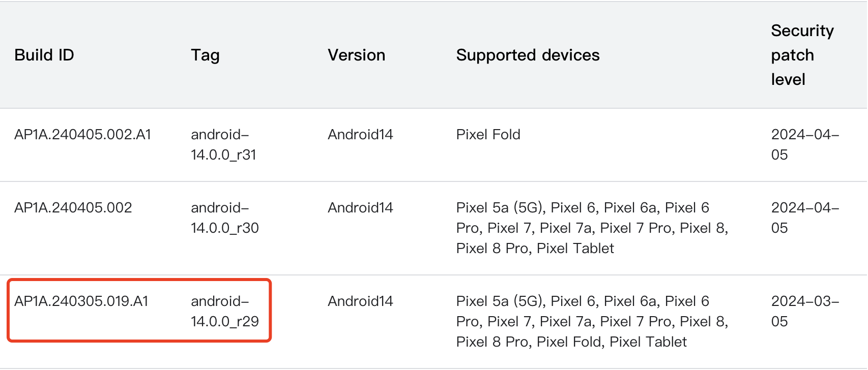This screenshot has width=868, height=370.
Task: Click the 2024-04-05 patch date in r30 row
Action: click(x=804, y=218)
